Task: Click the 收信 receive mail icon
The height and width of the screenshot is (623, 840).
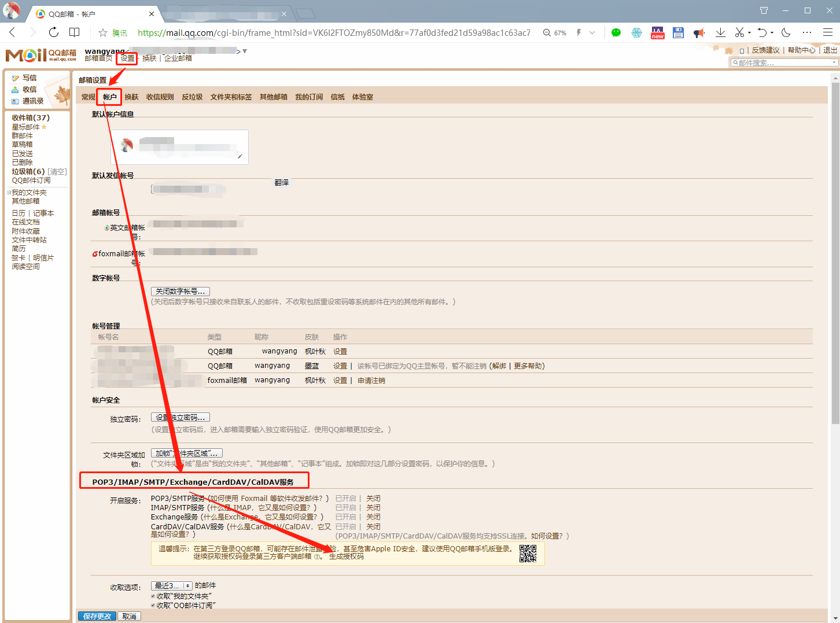Action: click(15, 90)
